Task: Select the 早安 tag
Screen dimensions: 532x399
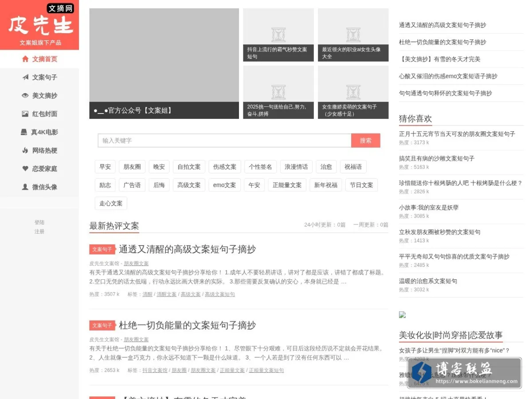Action: click(105, 167)
